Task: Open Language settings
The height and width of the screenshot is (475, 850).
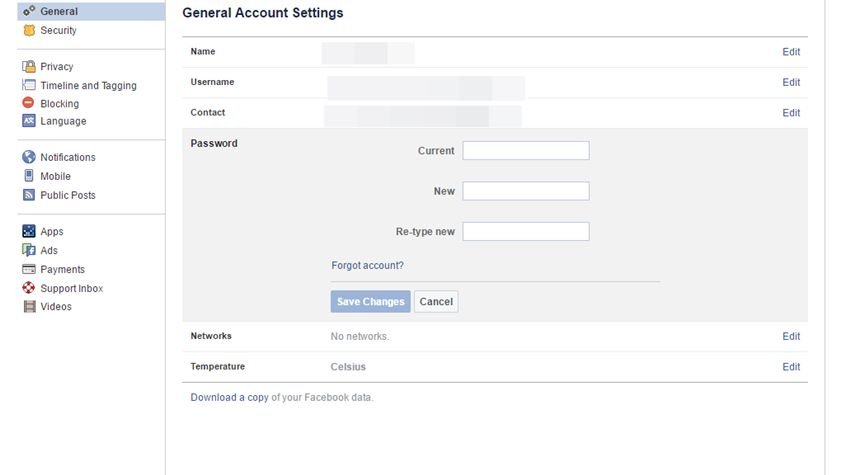Action: (x=63, y=121)
